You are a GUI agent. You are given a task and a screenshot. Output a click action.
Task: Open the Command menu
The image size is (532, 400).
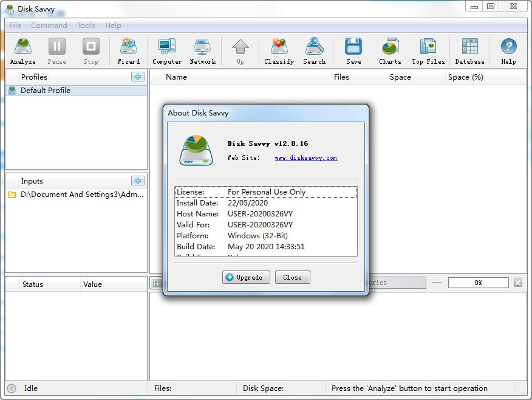49,26
